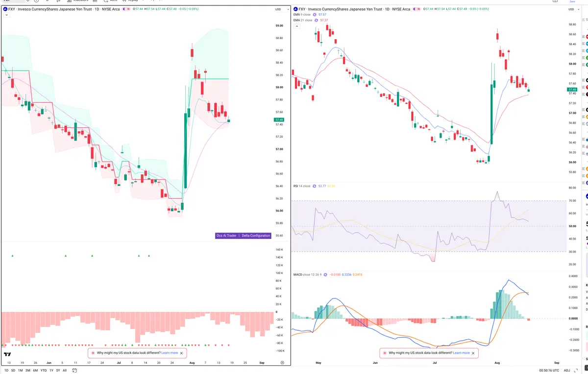Select the 1D time range

6,371
